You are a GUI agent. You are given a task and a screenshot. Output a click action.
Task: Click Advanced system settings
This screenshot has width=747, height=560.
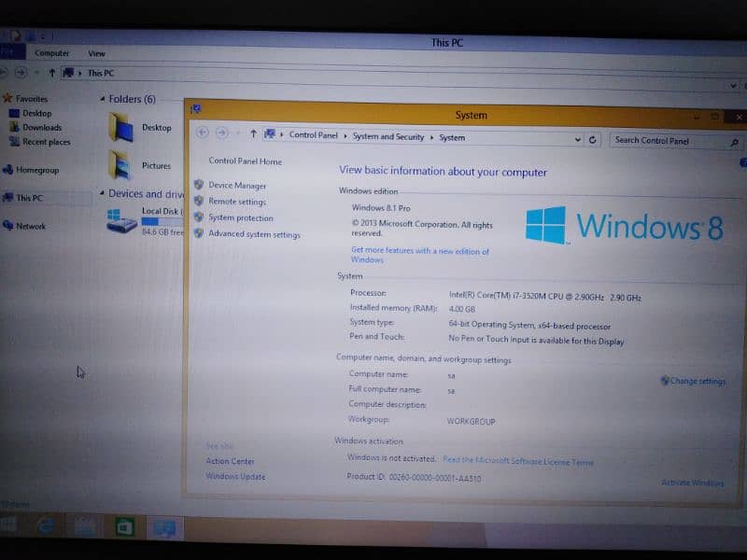[254, 235]
